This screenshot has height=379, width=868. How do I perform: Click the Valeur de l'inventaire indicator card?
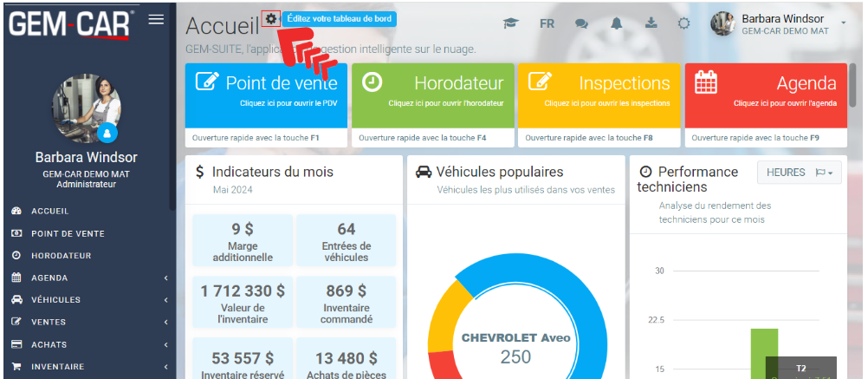pos(243,302)
